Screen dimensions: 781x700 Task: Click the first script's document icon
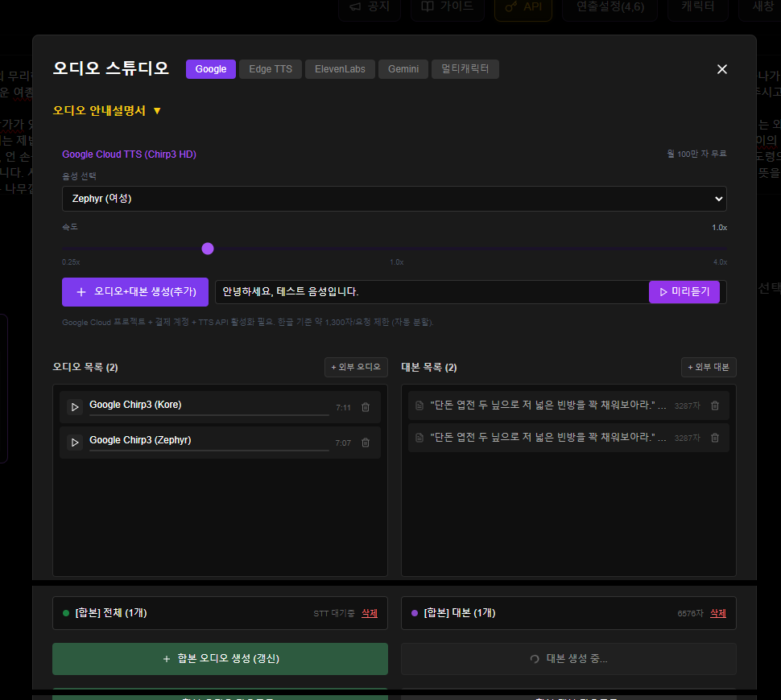point(419,406)
